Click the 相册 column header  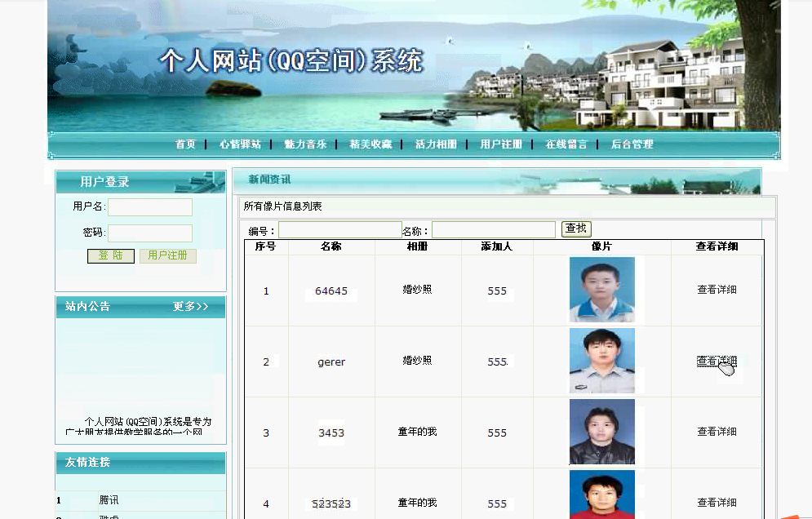coord(417,246)
